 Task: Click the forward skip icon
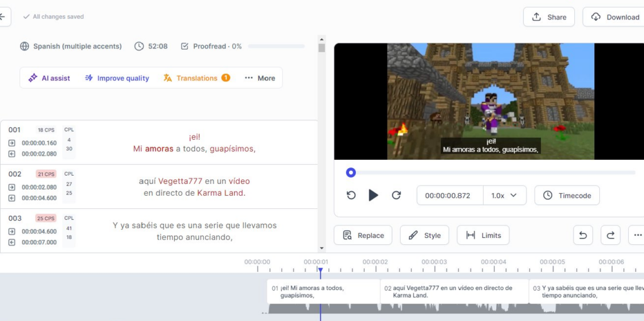396,195
